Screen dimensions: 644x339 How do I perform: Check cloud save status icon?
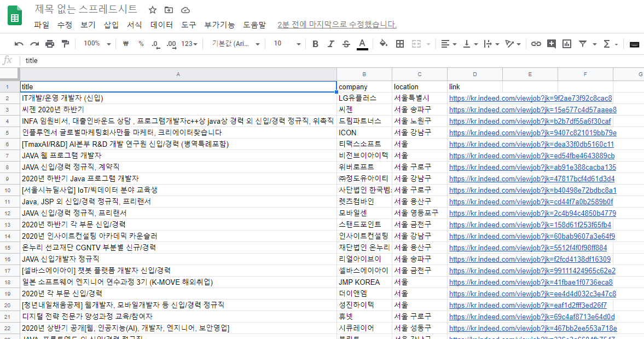(x=185, y=10)
